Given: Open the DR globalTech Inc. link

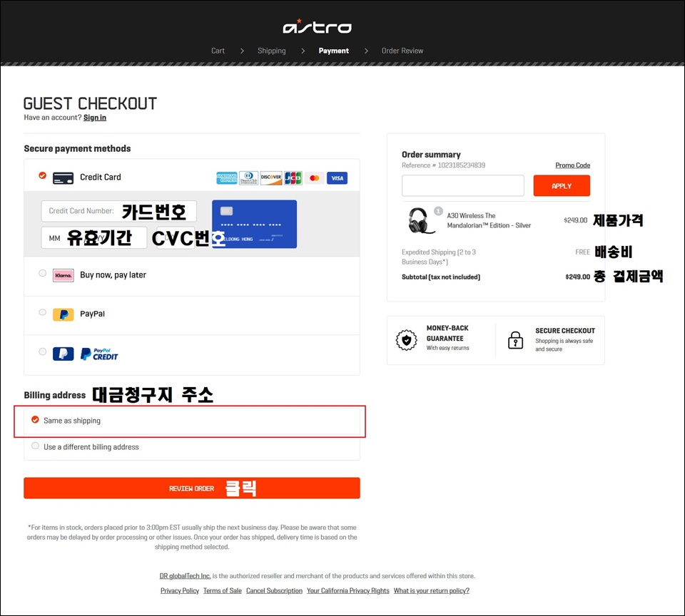Looking at the screenshot, I should [186, 576].
